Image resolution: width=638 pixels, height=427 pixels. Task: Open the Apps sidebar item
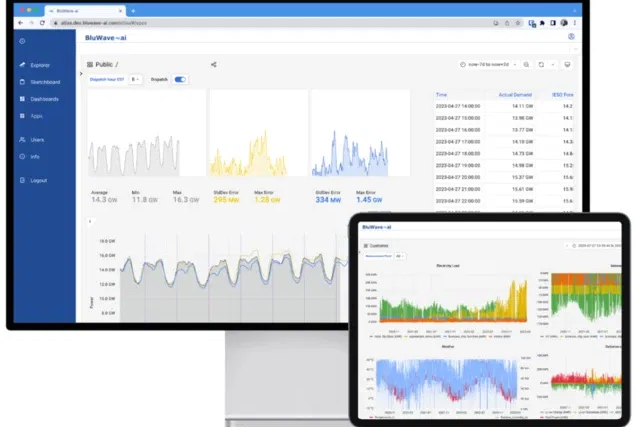35,116
